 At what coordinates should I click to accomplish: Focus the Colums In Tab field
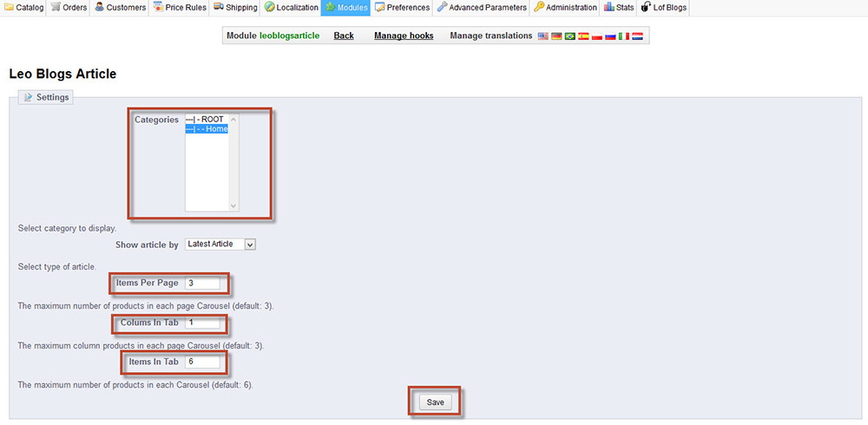pos(202,322)
